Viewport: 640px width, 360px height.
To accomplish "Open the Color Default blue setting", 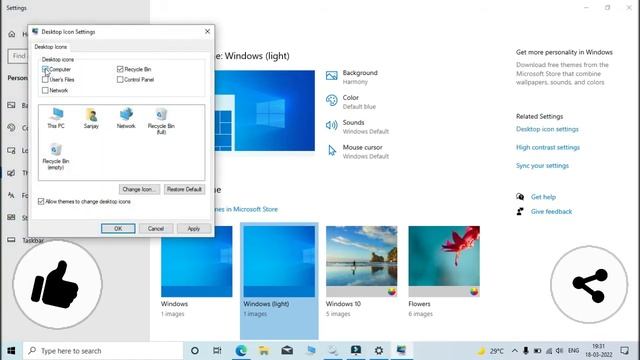I will (351, 102).
